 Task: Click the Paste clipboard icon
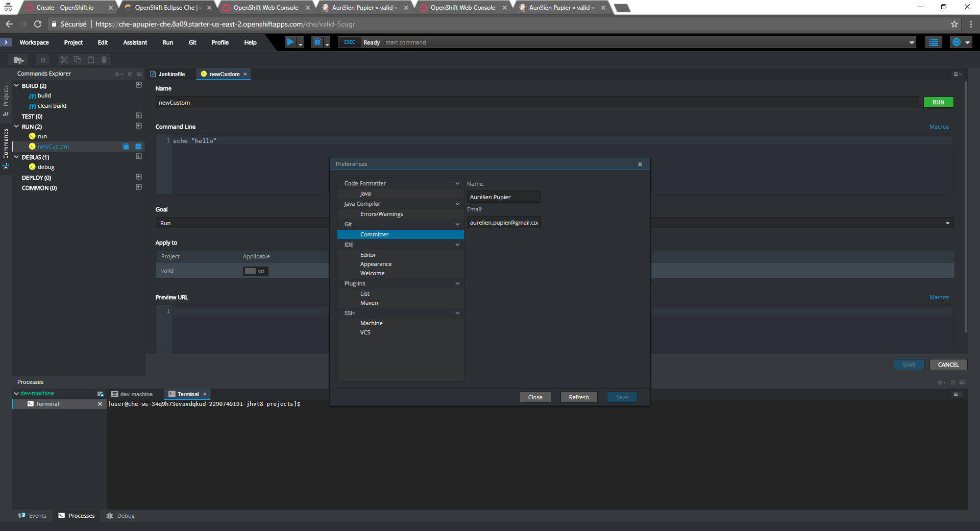[x=91, y=60]
